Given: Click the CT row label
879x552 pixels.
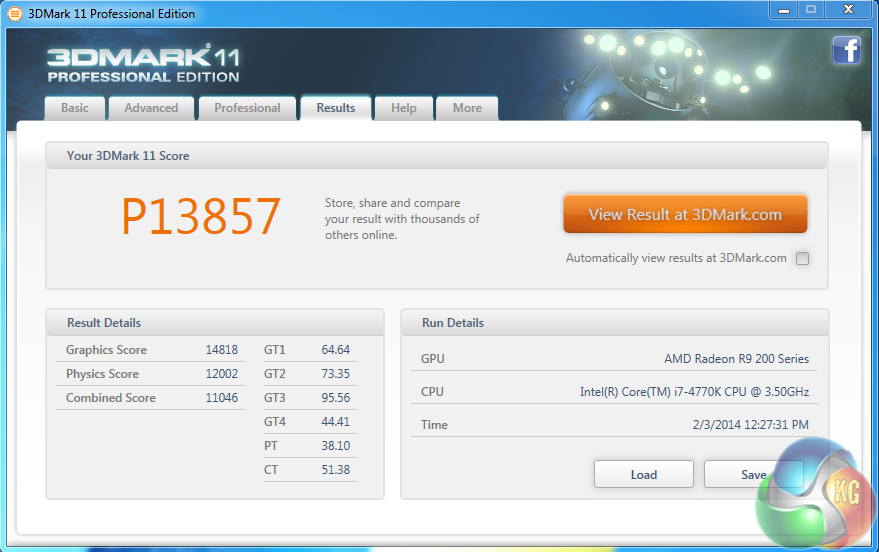Looking at the screenshot, I should [271, 470].
